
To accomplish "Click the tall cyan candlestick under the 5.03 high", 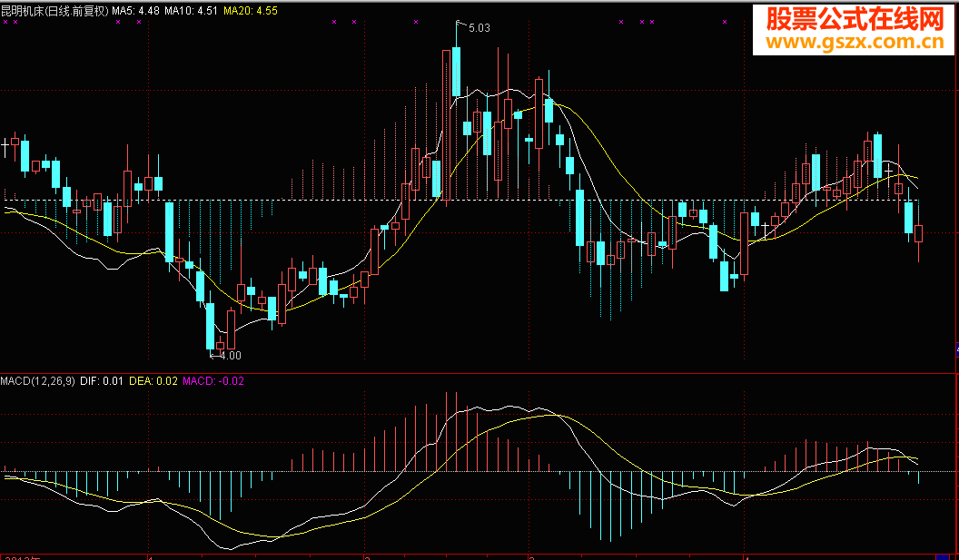I will point(456,72).
